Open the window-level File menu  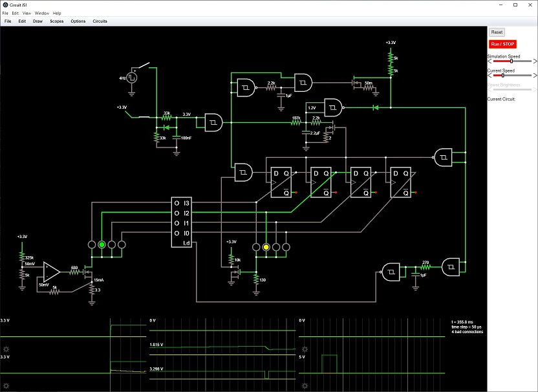5,13
